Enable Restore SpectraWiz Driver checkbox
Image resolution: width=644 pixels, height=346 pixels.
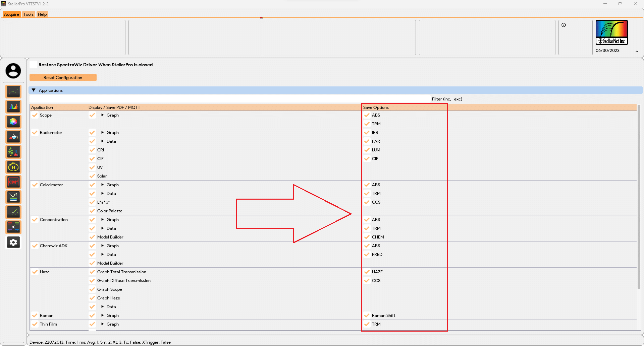pyautogui.click(x=34, y=65)
